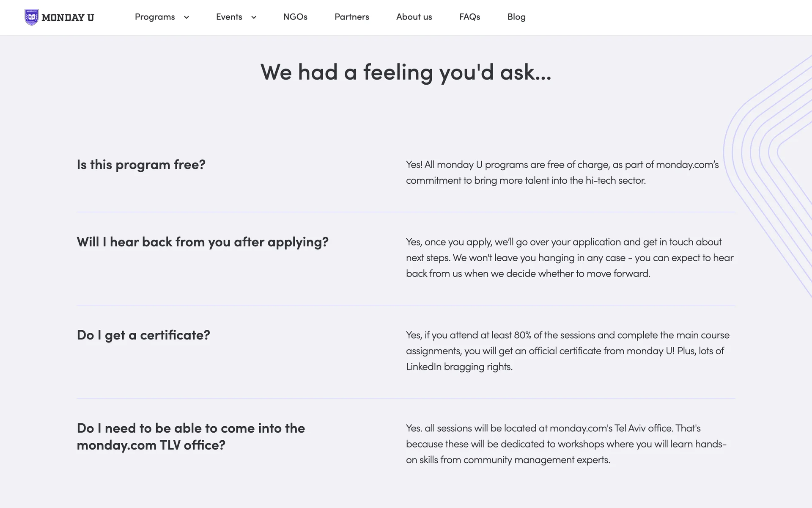
Task: Click the Monday U shield logo icon
Action: tap(31, 17)
